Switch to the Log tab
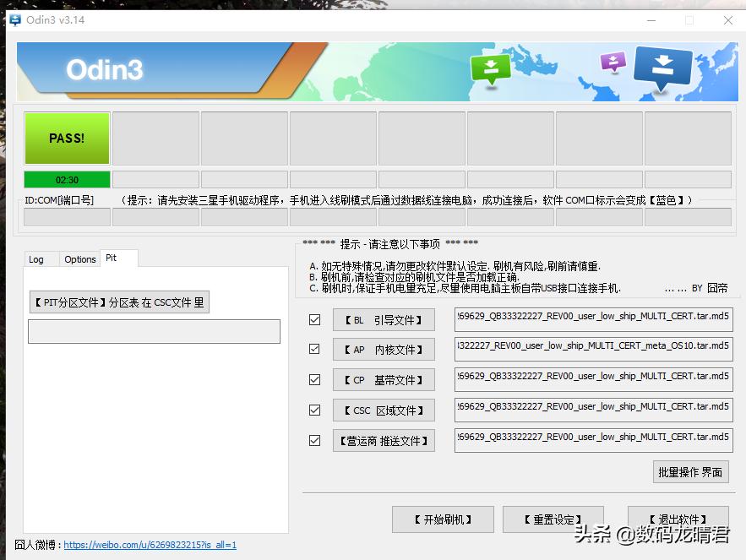Screen dimensions: 746x560 pos(39,259)
